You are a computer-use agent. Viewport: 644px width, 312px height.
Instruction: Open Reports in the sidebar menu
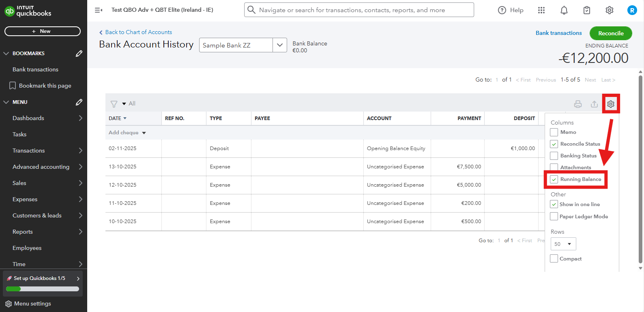23,232
